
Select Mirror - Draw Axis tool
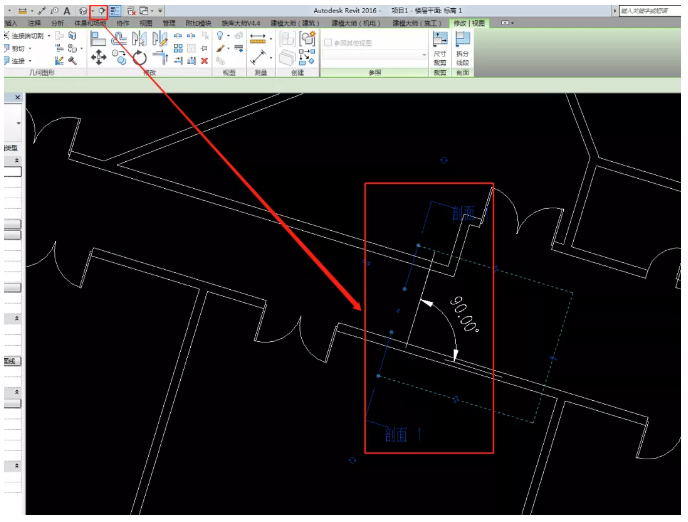point(160,39)
